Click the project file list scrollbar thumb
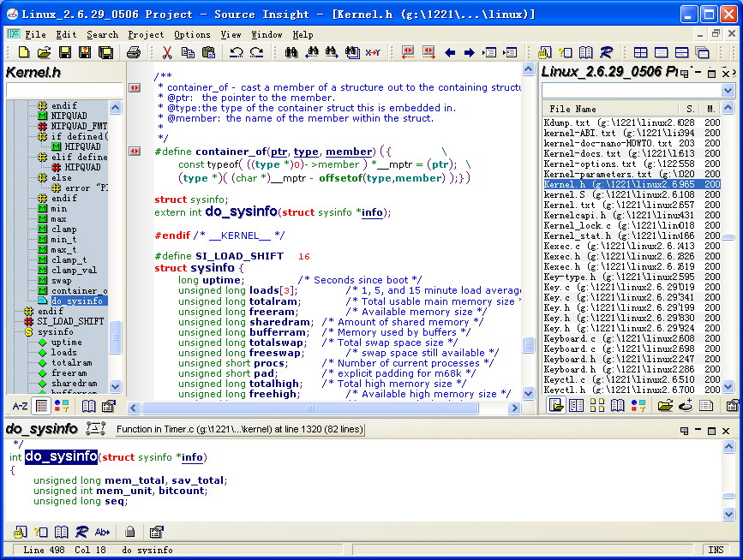This screenshot has width=743, height=560. pyautogui.click(x=728, y=237)
